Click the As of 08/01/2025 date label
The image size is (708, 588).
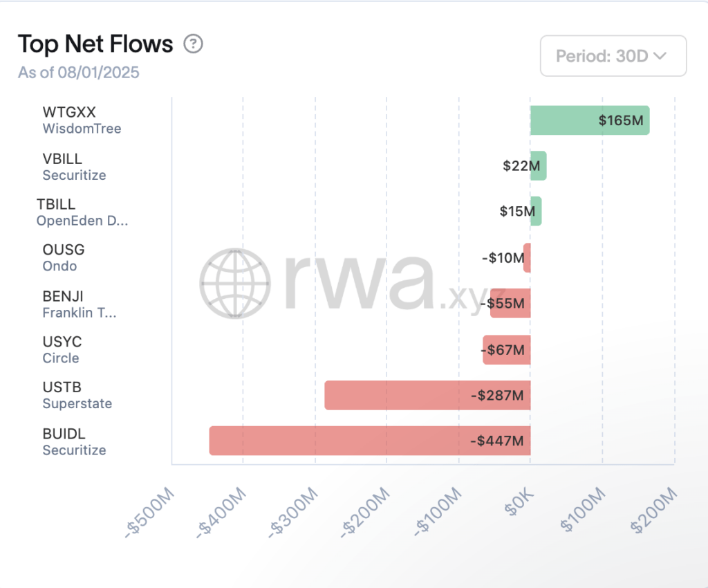pos(78,73)
